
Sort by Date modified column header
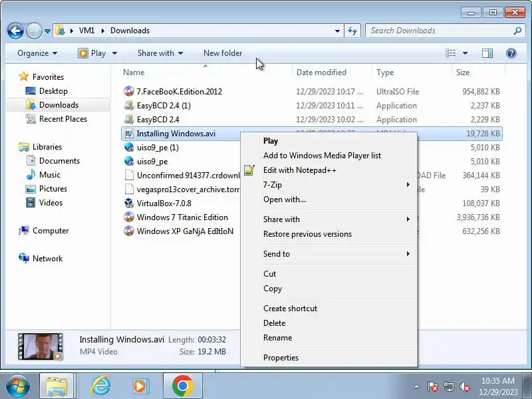point(321,72)
